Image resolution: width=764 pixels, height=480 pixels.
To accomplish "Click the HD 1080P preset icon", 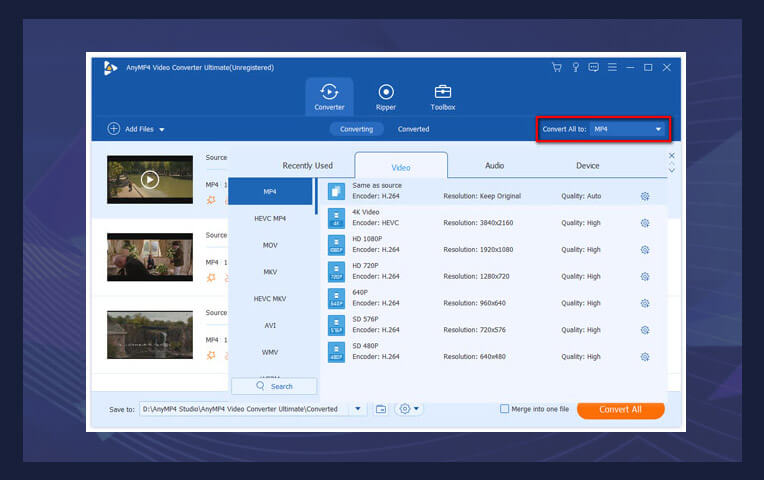I will [x=336, y=245].
